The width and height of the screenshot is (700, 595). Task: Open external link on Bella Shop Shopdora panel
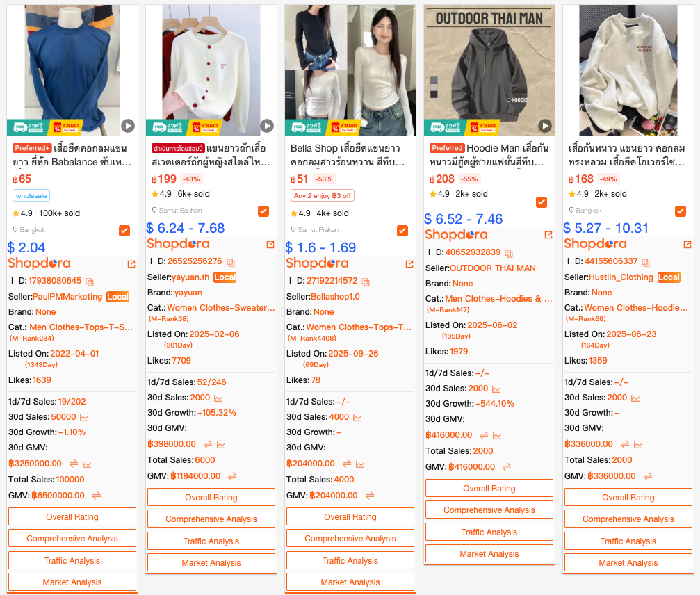tap(409, 264)
